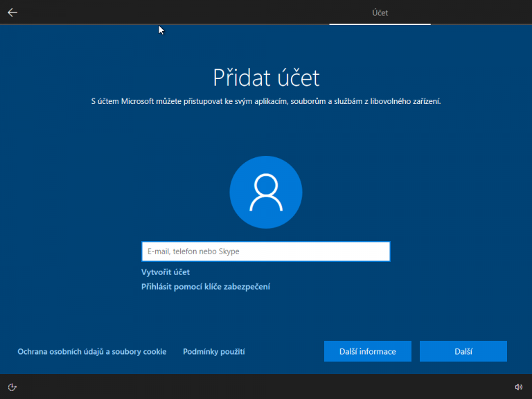Click the blank area below the sign-in links
The height and width of the screenshot is (399, 532).
[266, 315]
